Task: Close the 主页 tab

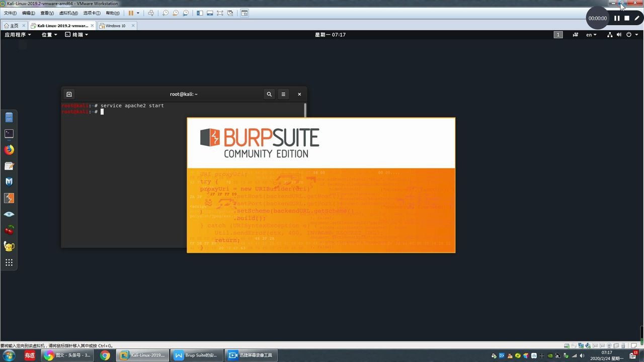Action: (x=25, y=26)
